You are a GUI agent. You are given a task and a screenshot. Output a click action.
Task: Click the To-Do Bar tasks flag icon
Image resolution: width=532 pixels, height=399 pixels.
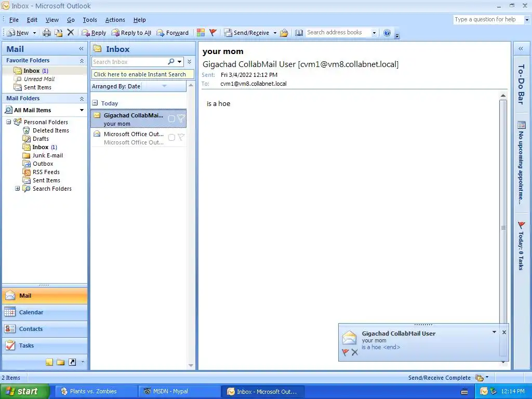coord(522,224)
